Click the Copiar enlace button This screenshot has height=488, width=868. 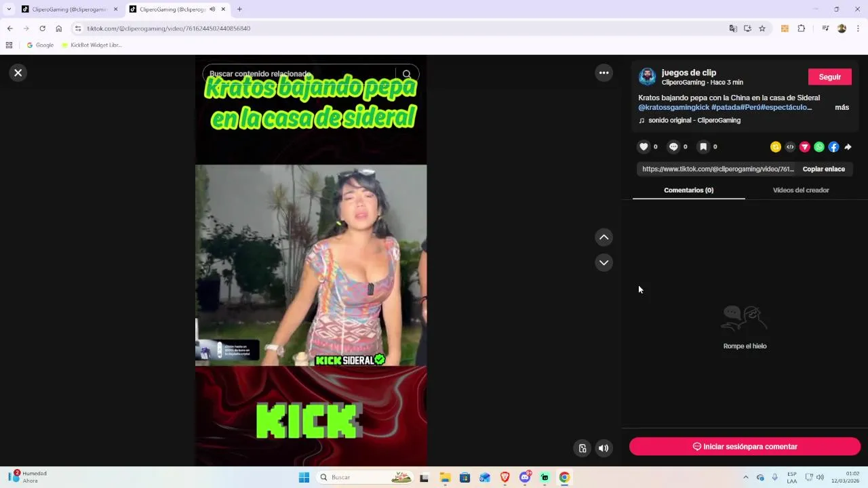(x=824, y=169)
